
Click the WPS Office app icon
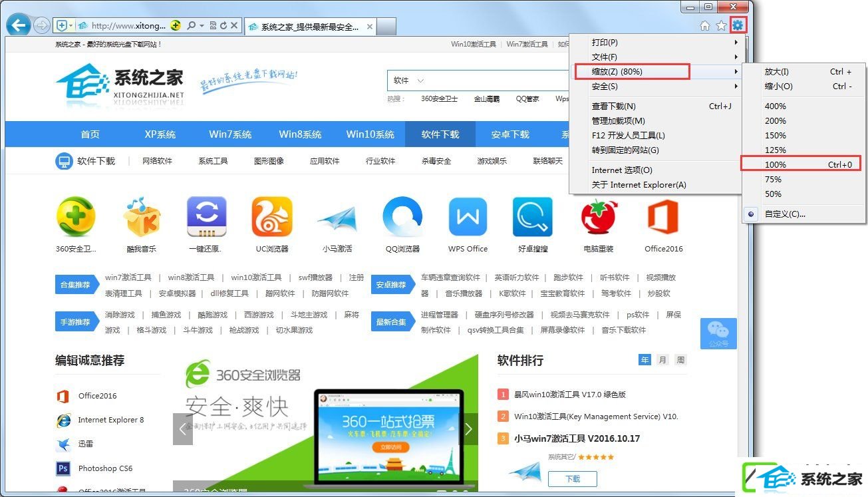pos(468,217)
